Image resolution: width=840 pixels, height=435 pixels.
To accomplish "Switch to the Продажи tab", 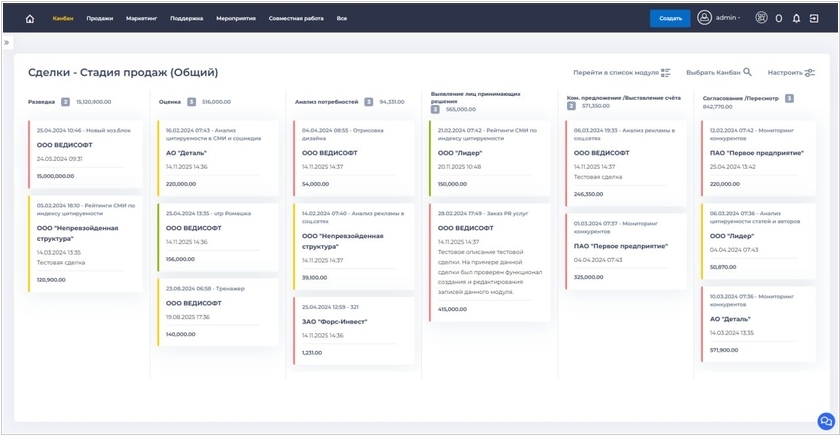I will (x=99, y=18).
